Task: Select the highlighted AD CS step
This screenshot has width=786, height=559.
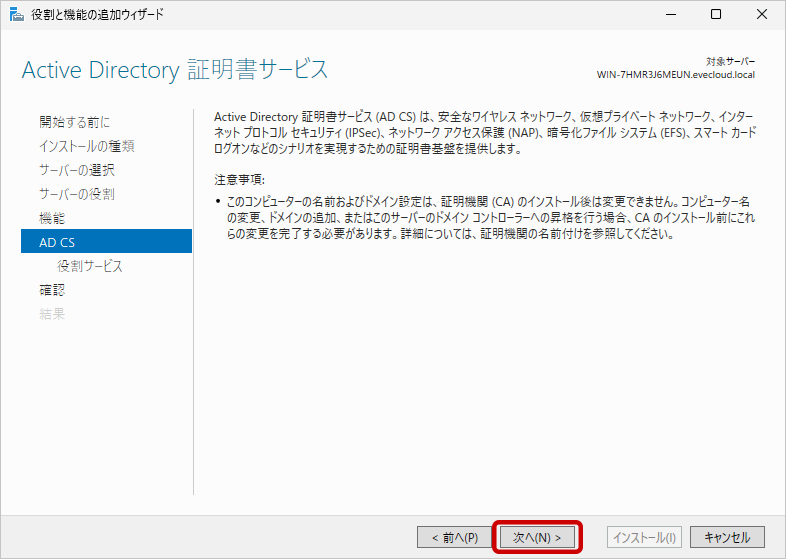Action: [x=57, y=242]
